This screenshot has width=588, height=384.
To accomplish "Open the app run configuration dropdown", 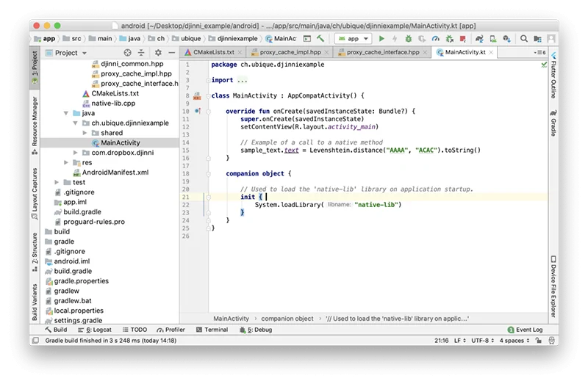I will tap(353, 38).
